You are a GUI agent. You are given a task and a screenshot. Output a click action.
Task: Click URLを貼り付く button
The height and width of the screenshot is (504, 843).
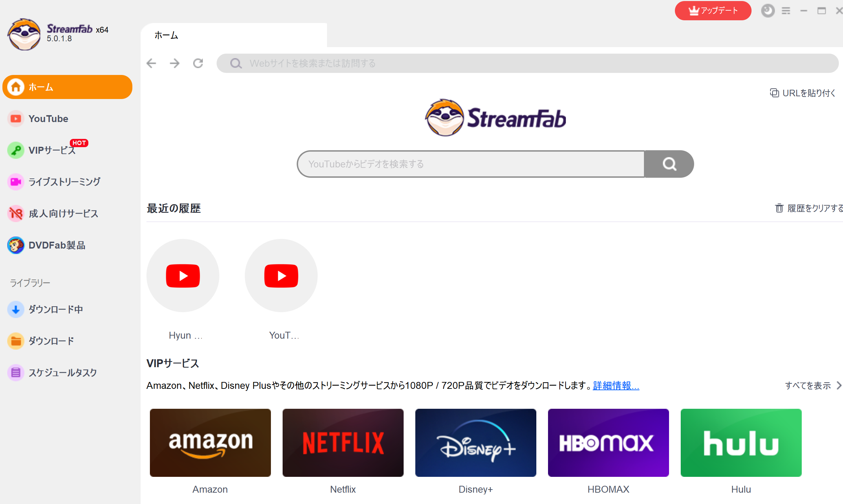point(802,93)
